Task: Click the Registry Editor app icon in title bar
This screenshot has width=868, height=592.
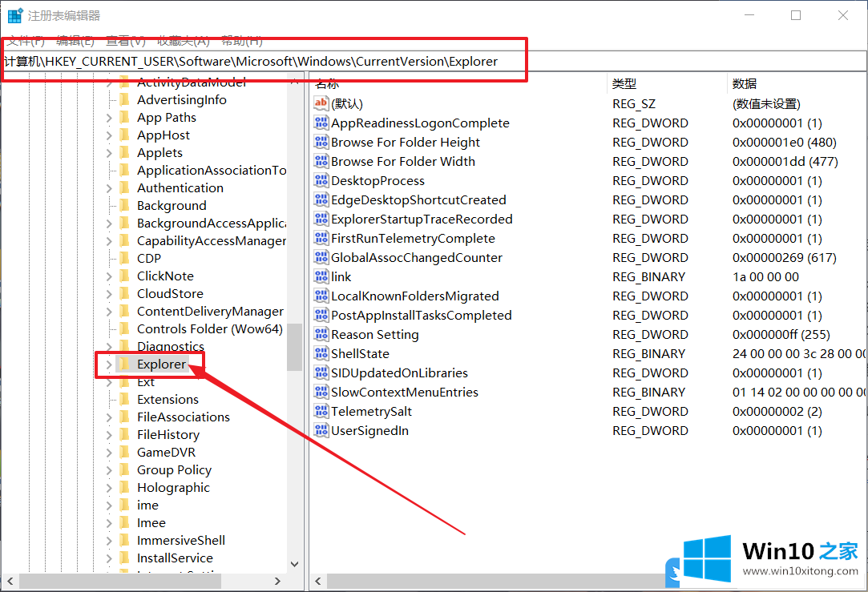Action: [15, 15]
